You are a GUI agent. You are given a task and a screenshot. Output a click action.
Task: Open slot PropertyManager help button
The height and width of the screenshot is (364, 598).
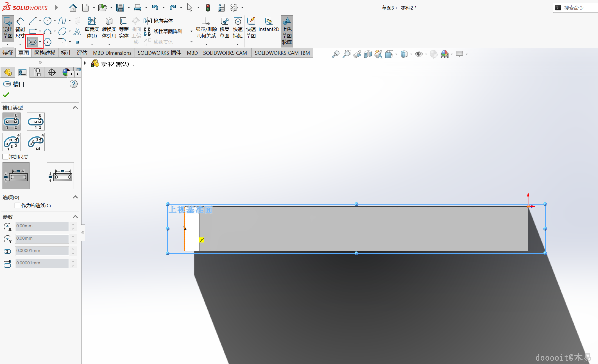tap(73, 84)
